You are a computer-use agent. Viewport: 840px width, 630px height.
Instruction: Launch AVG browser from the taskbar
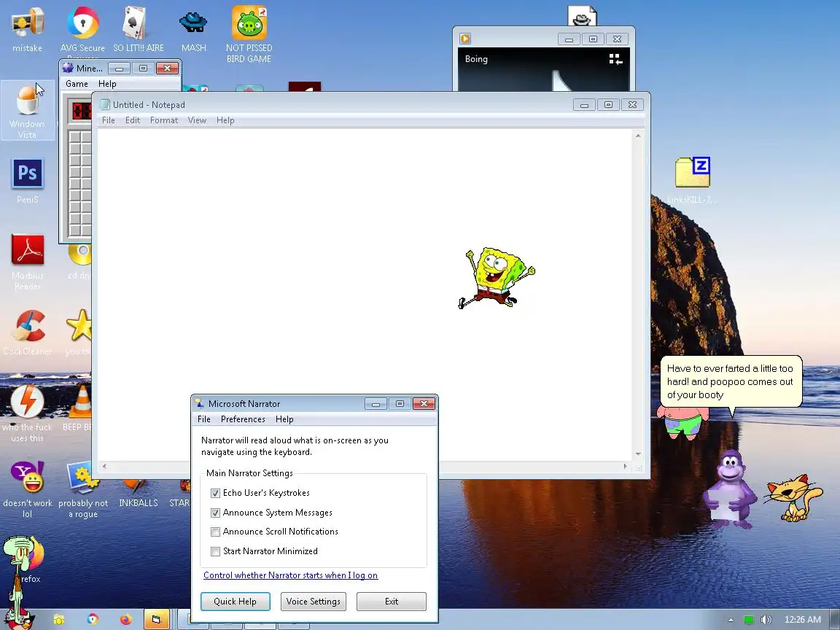(x=93, y=619)
